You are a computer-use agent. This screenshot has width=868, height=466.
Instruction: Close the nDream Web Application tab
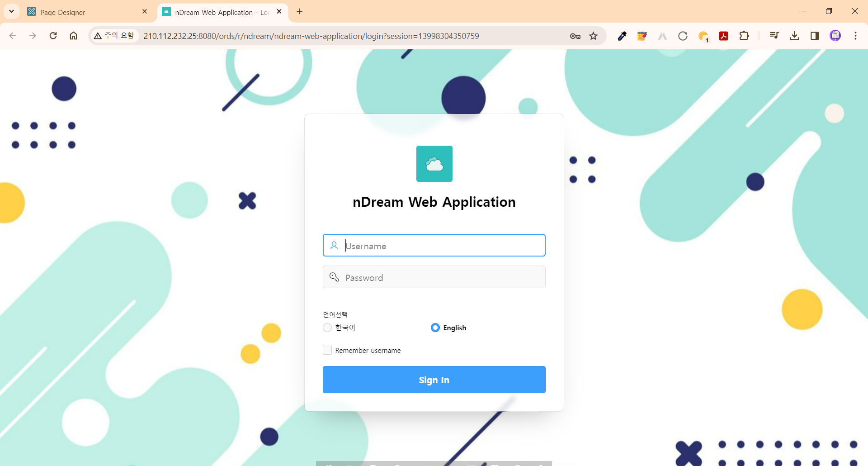(279, 12)
